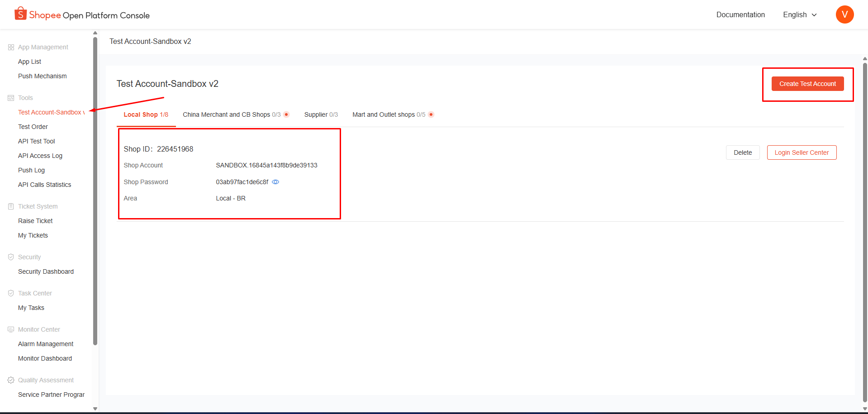Open App List in sidebar

[29, 62]
